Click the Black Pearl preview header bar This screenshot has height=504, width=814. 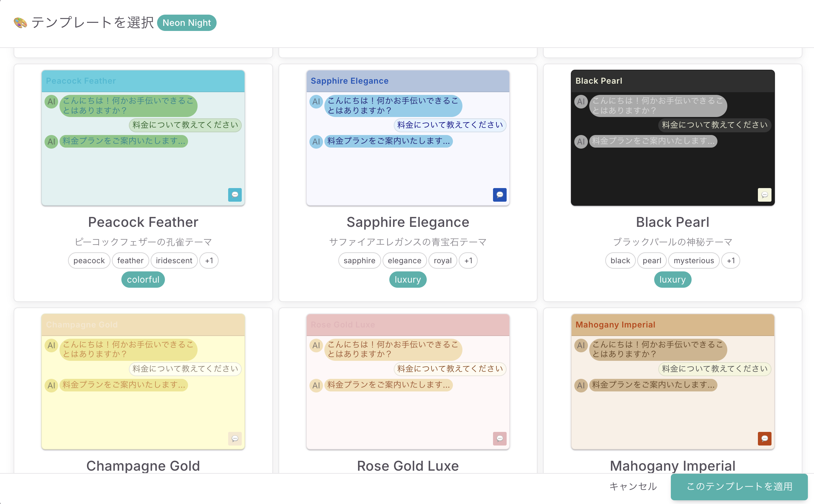tap(673, 81)
